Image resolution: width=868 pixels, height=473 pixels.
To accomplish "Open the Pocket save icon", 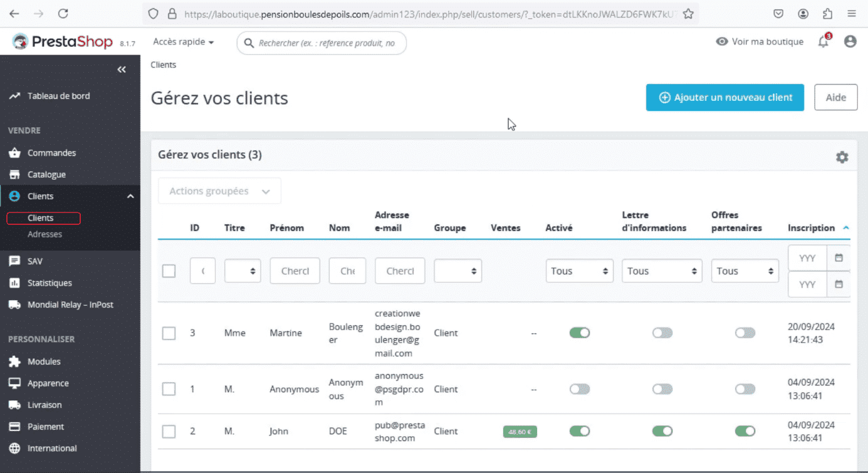I will tap(778, 14).
